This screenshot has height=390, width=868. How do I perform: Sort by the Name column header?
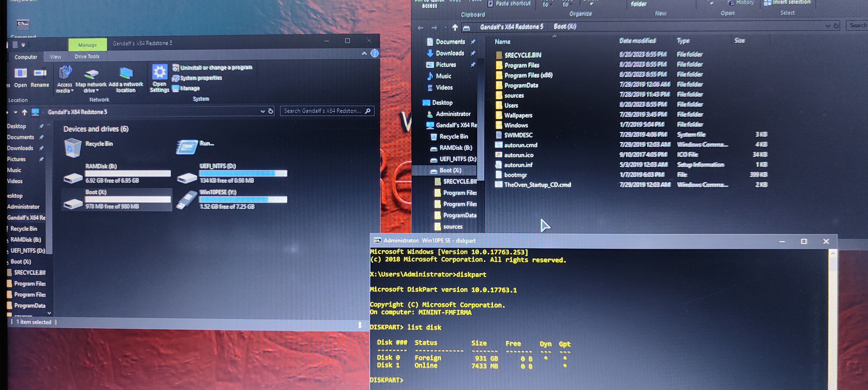[502, 42]
